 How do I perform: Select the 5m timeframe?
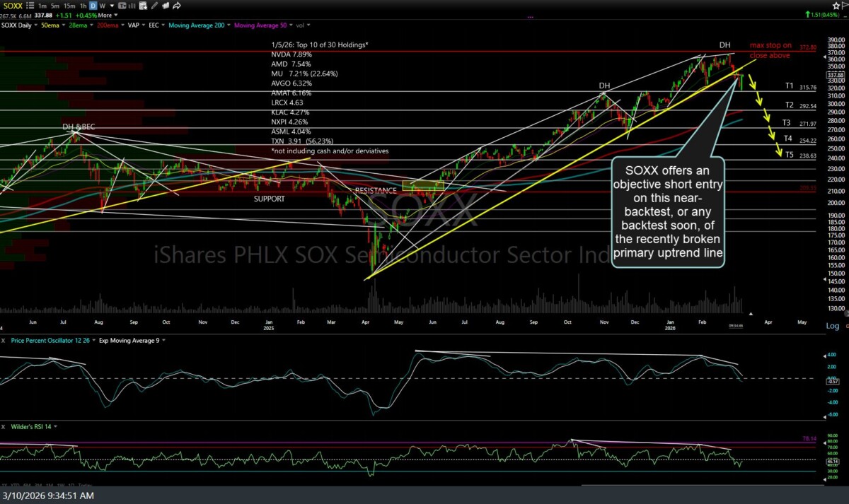coord(57,6)
